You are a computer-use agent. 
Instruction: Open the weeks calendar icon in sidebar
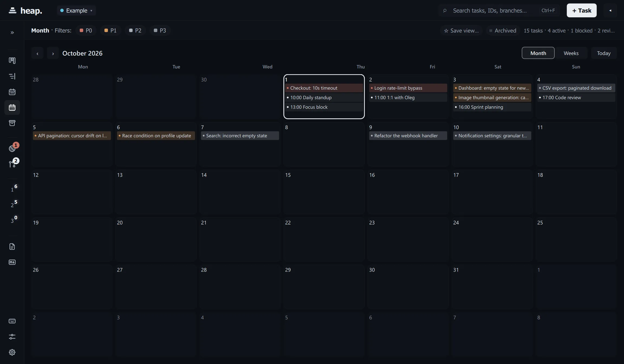click(12, 92)
